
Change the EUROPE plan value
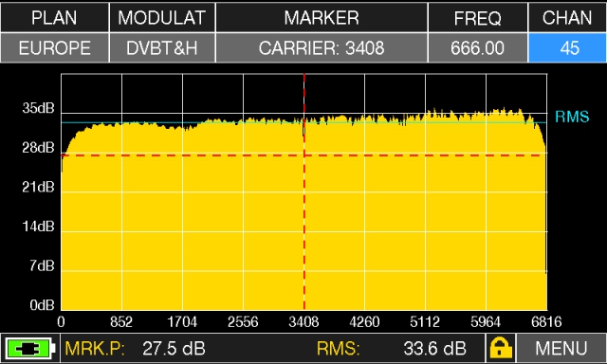click(x=55, y=48)
